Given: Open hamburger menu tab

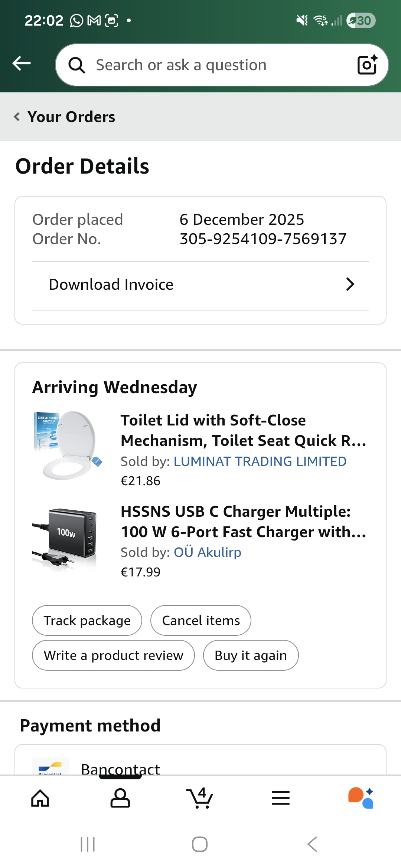Looking at the screenshot, I should (280, 798).
